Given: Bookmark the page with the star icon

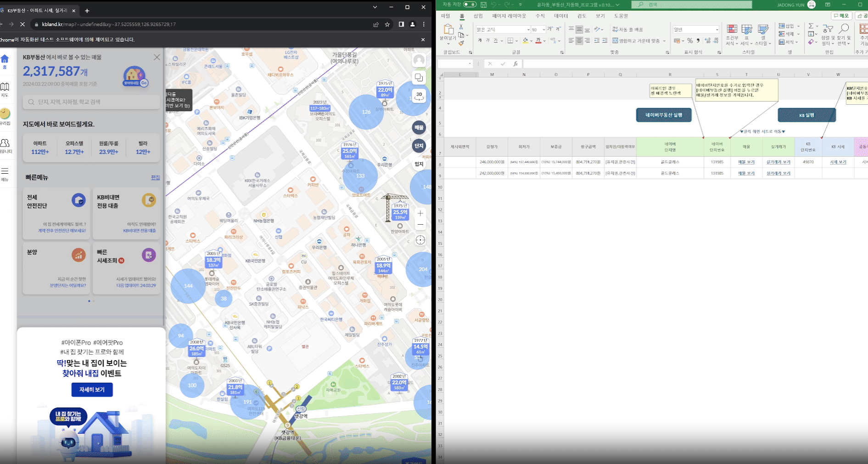Looking at the screenshot, I should pyautogui.click(x=387, y=24).
